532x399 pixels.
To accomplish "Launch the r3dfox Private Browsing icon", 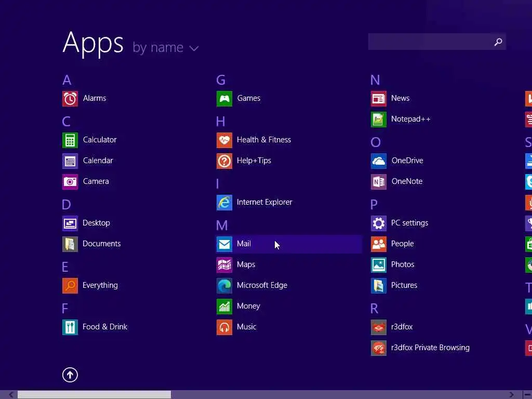I will (379, 348).
